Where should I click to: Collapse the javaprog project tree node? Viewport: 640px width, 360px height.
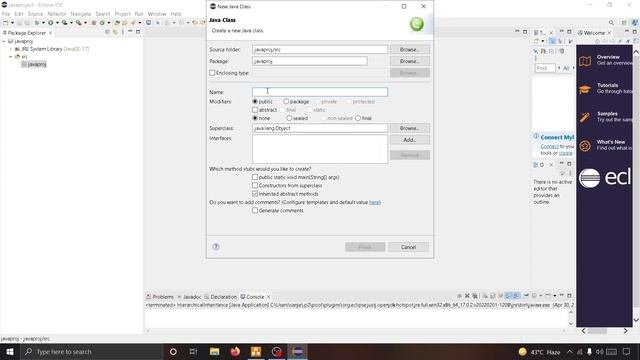point(4,41)
